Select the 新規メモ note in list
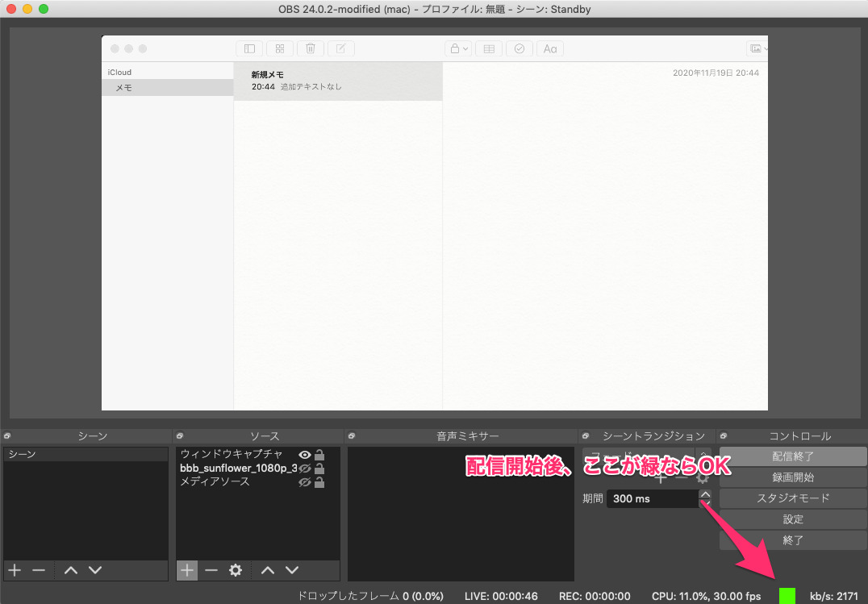The image size is (868, 604). [x=338, y=81]
